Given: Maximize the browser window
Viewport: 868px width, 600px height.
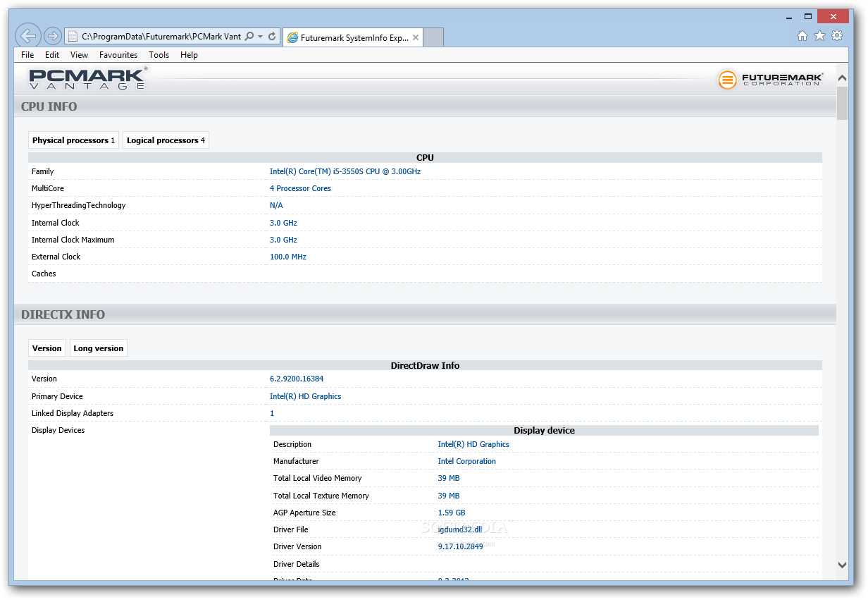Looking at the screenshot, I should (809, 16).
